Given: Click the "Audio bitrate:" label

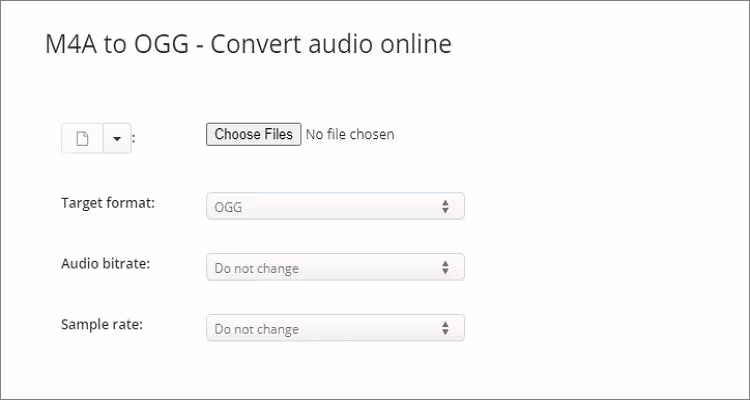Looking at the screenshot, I should point(105,264).
